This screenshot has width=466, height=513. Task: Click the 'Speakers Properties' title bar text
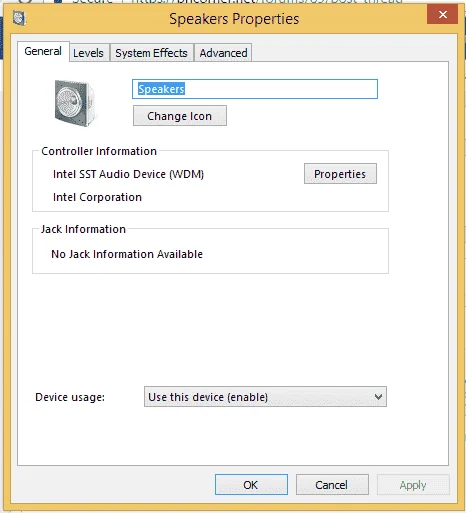click(x=234, y=19)
